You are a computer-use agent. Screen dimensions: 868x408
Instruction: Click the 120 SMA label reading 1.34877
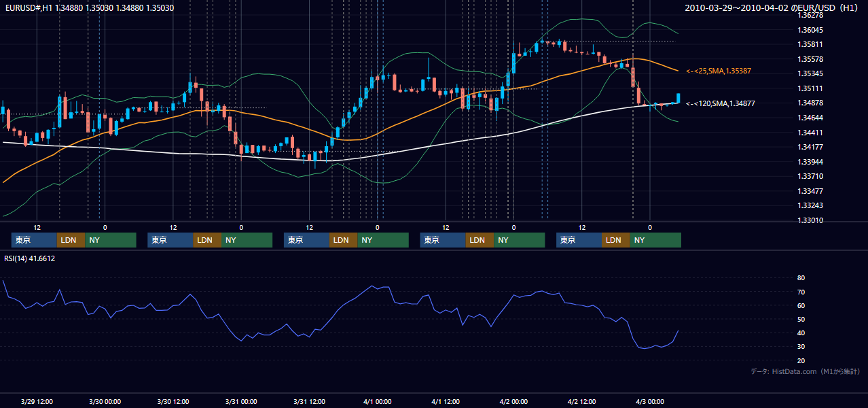tap(721, 103)
